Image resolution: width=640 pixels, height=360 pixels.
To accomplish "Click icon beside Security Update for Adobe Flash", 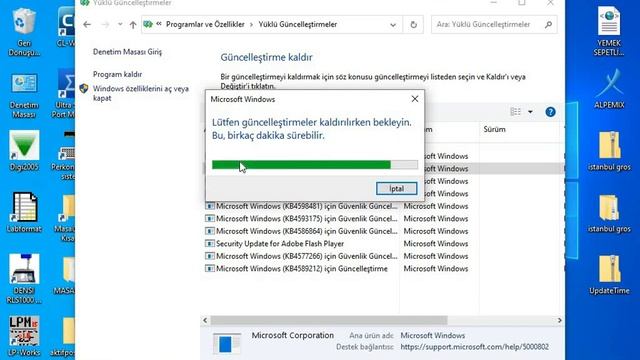I will pos(209,244).
